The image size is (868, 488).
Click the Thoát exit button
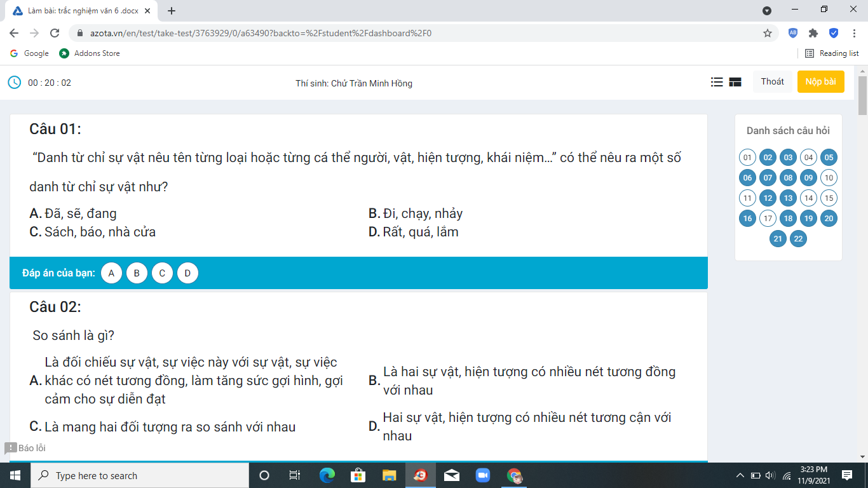(773, 81)
